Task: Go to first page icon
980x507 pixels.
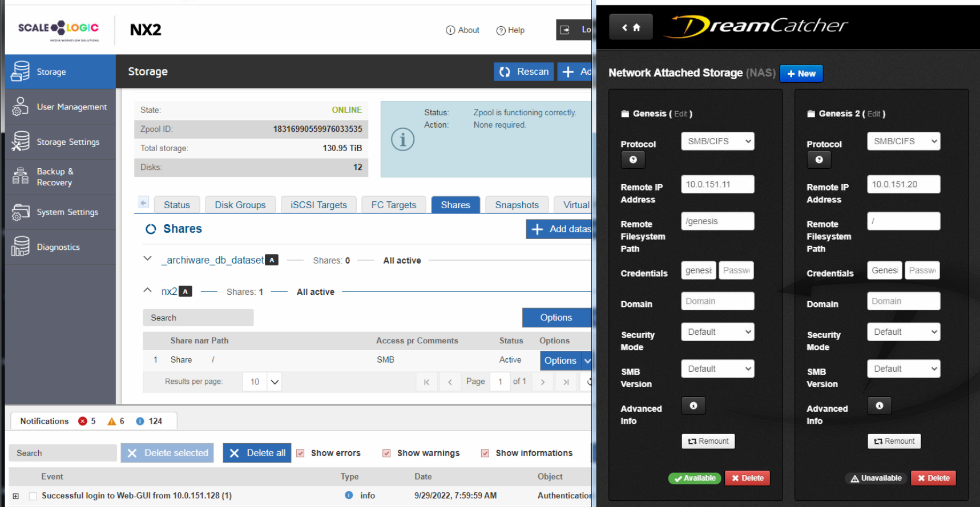Action: point(426,382)
